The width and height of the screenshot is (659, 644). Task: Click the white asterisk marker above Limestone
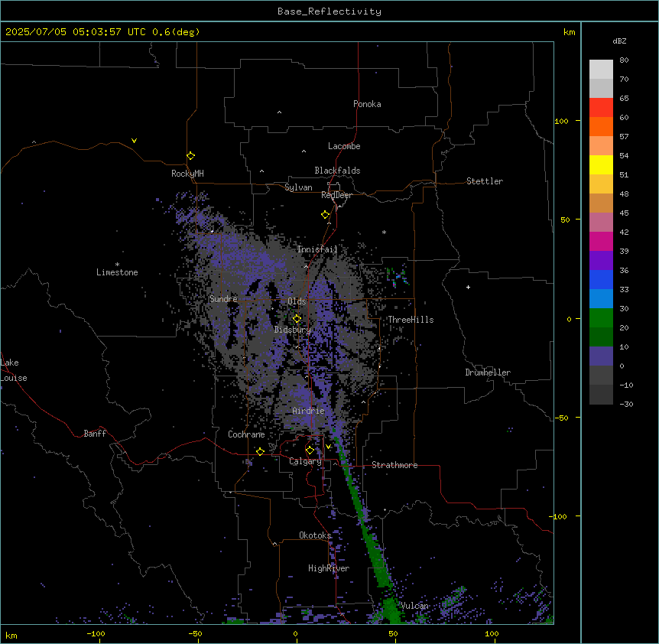point(117,265)
